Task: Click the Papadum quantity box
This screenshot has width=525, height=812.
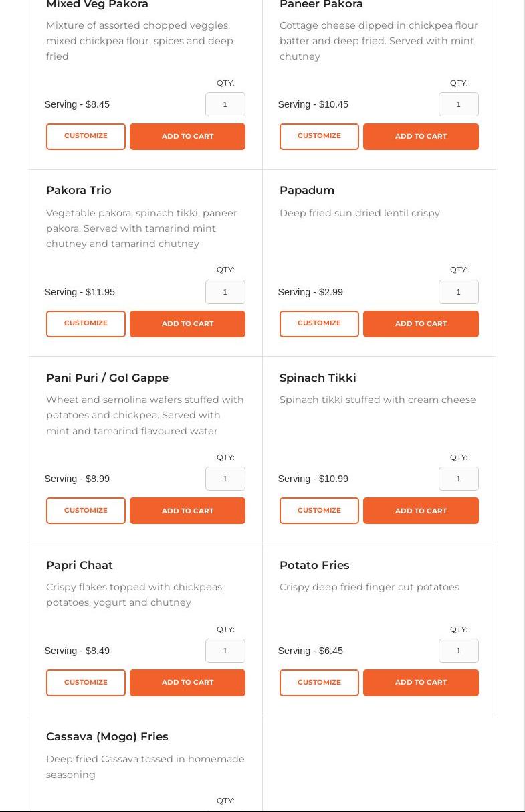Action: click(459, 292)
